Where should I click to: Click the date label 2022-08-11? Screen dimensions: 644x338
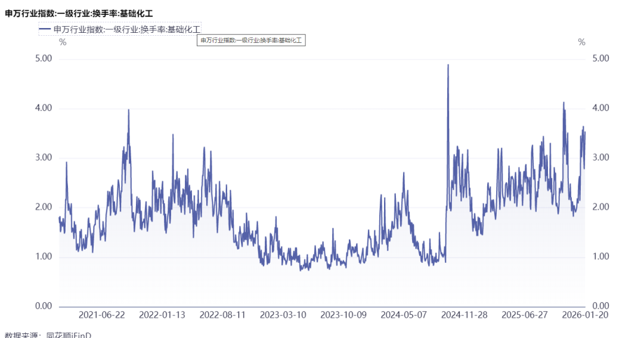tap(222, 315)
